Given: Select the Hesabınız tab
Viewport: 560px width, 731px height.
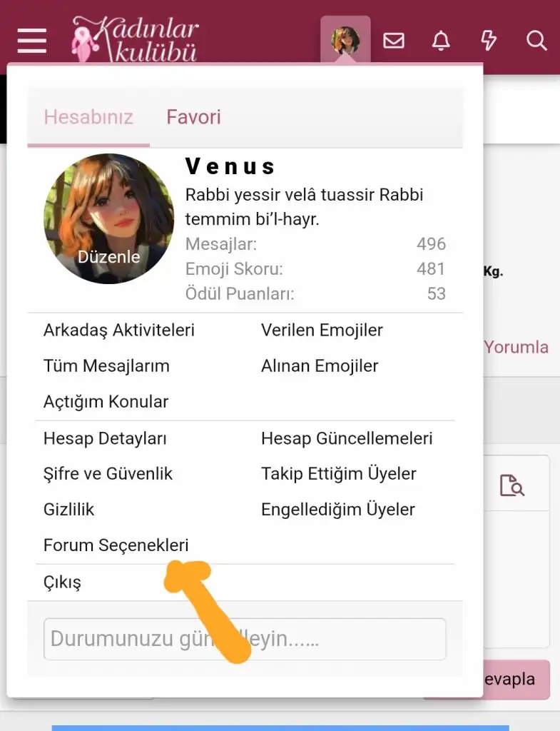Looking at the screenshot, I should click(x=88, y=117).
